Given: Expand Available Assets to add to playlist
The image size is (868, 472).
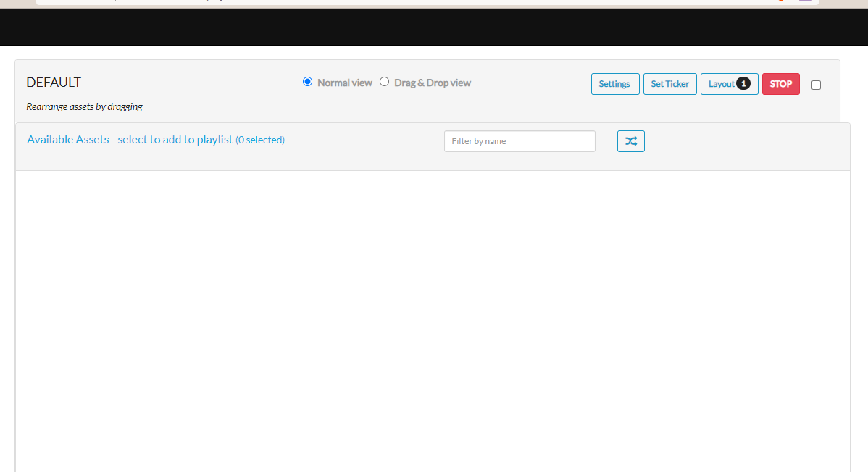Looking at the screenshot, I should [128, 139].
